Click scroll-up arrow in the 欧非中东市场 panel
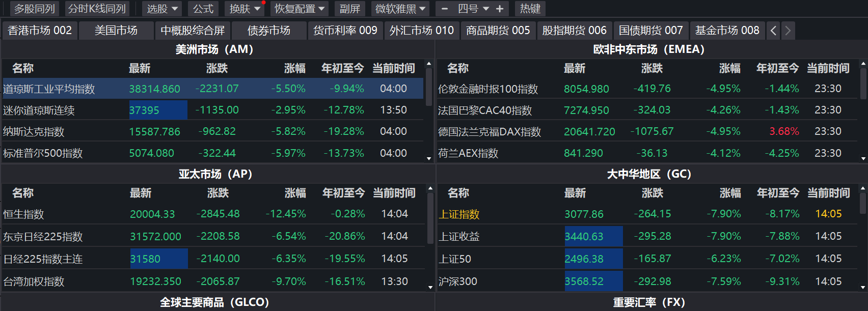 [863, 64]
